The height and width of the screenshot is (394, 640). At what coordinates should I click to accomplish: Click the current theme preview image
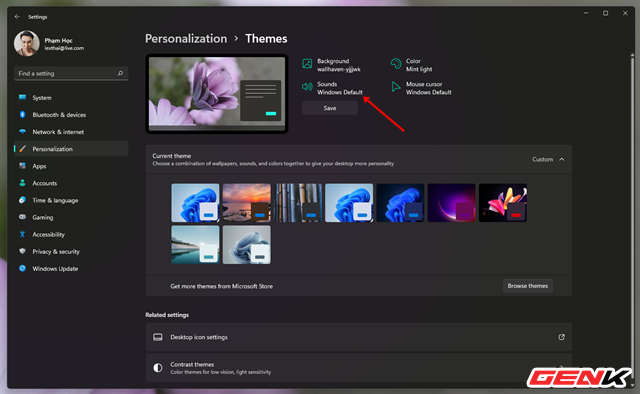[x=217, y=94]
